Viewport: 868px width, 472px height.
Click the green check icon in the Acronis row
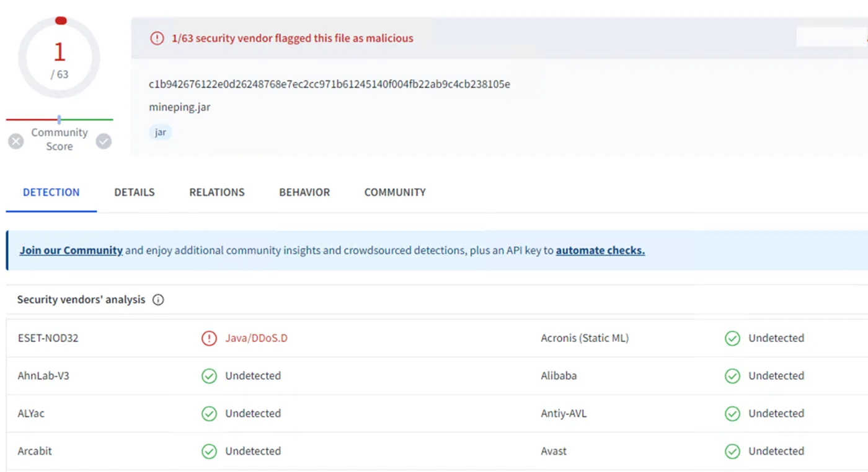[733, 338]
